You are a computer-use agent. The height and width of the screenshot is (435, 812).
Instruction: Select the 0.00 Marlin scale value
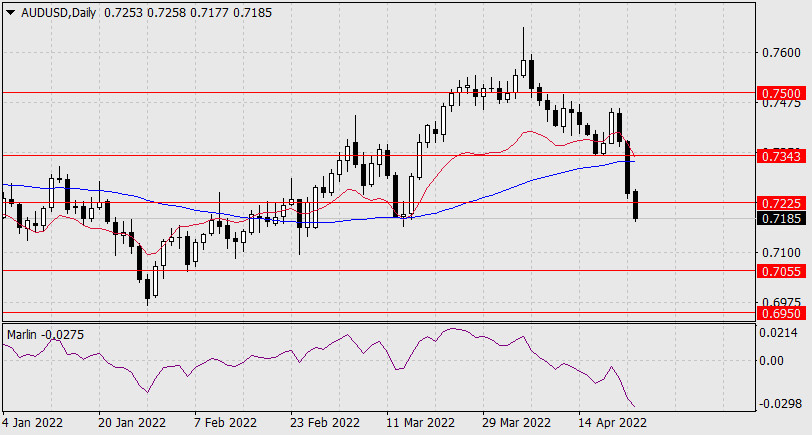(x=772, y=360)
